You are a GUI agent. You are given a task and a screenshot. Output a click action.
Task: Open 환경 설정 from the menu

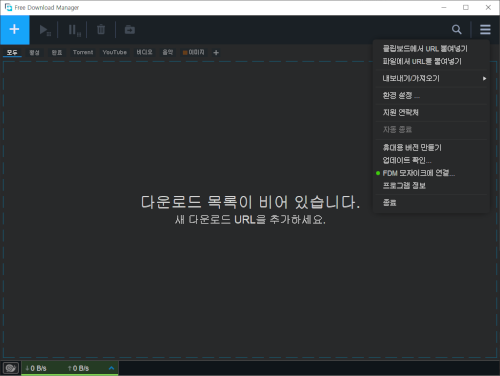click(x=431, y=96)
